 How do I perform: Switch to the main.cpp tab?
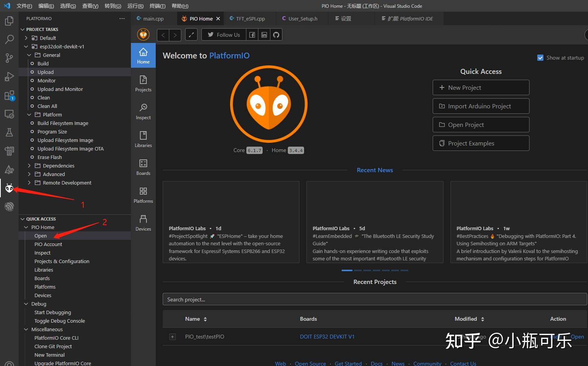(152, 18)
